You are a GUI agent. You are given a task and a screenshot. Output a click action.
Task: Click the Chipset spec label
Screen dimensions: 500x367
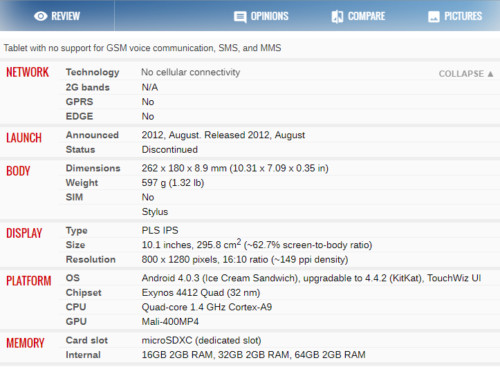83,293
